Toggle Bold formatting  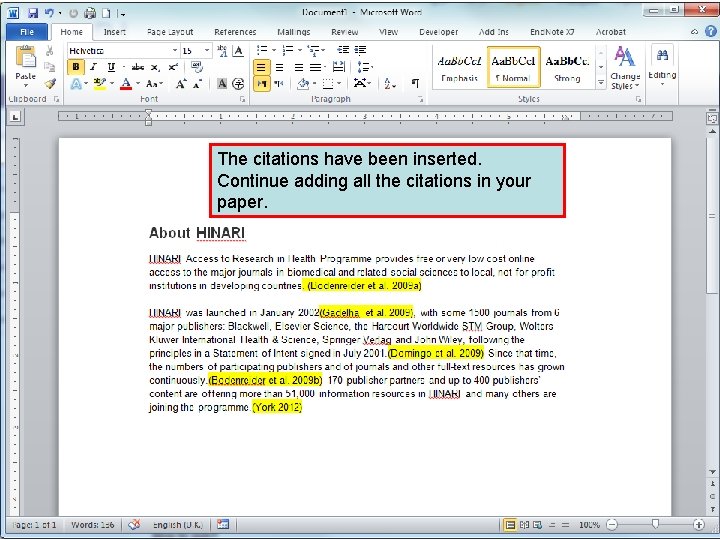(76, 67)
